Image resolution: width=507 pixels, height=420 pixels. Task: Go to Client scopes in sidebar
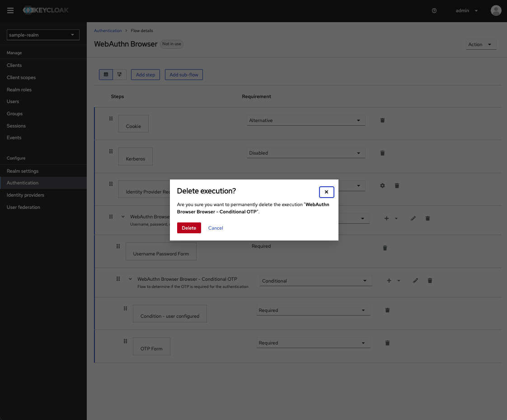point(21,77)
